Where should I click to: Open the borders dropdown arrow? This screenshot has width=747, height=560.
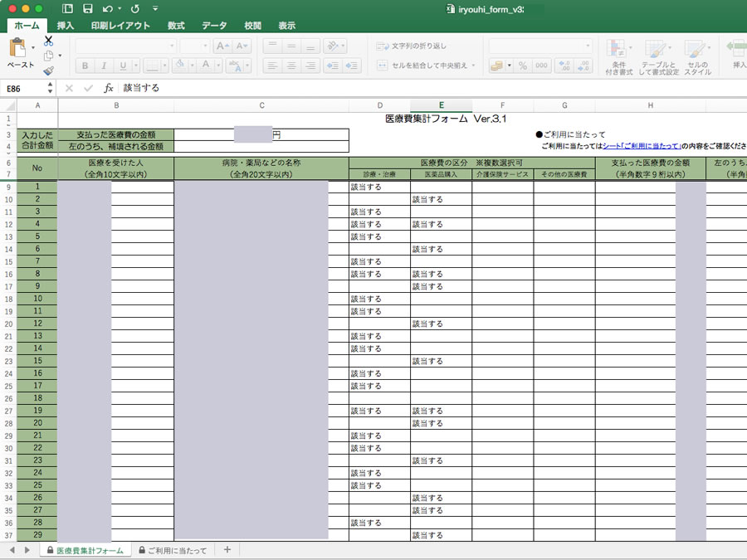(x=165, y=66)
